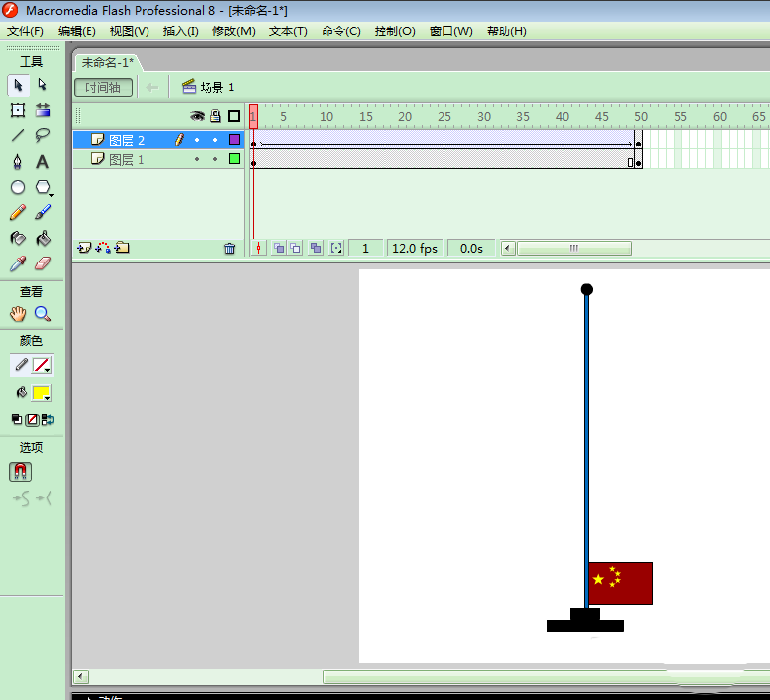Click the Modify Onion Markers icon
This screenshot has width=770, height=700.
coord(336,249)
